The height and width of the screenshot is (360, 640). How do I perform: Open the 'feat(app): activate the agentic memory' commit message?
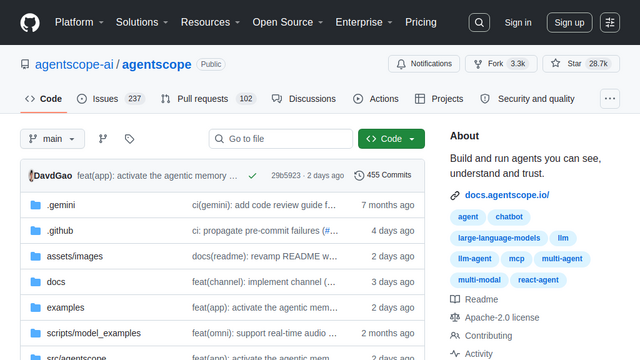157,176
